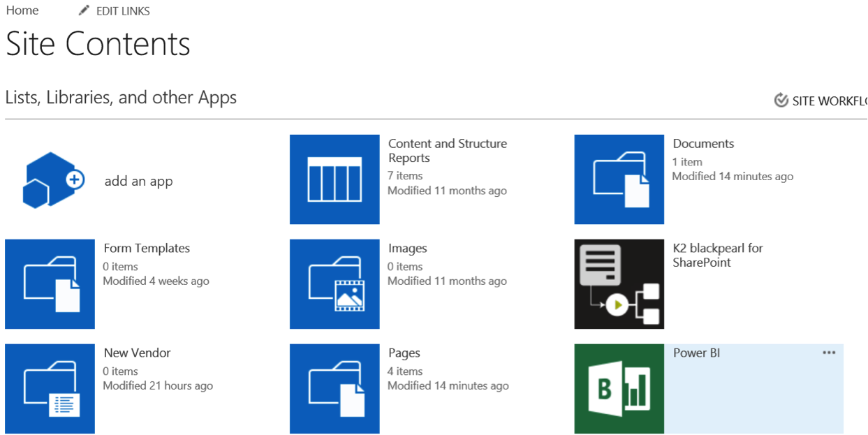Open the Documents title link
This screenshot has width=868, height=435.
[703, 144]
